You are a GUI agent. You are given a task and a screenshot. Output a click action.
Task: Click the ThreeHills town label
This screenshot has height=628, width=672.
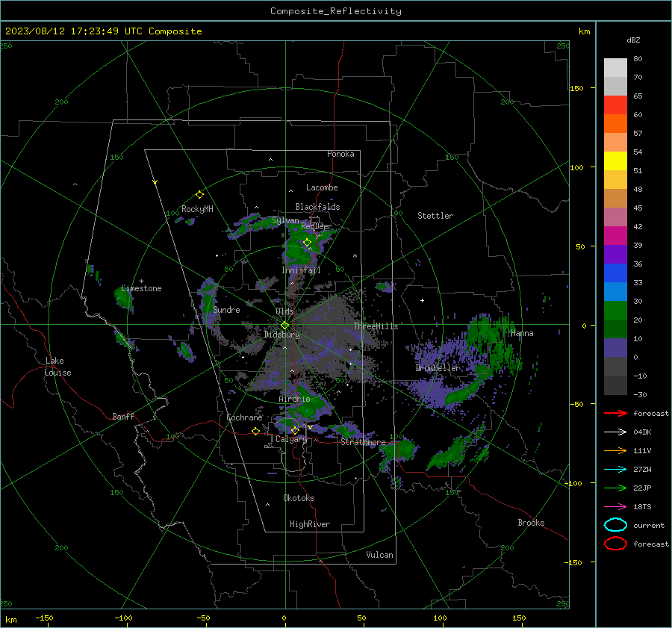click(376, 326)
